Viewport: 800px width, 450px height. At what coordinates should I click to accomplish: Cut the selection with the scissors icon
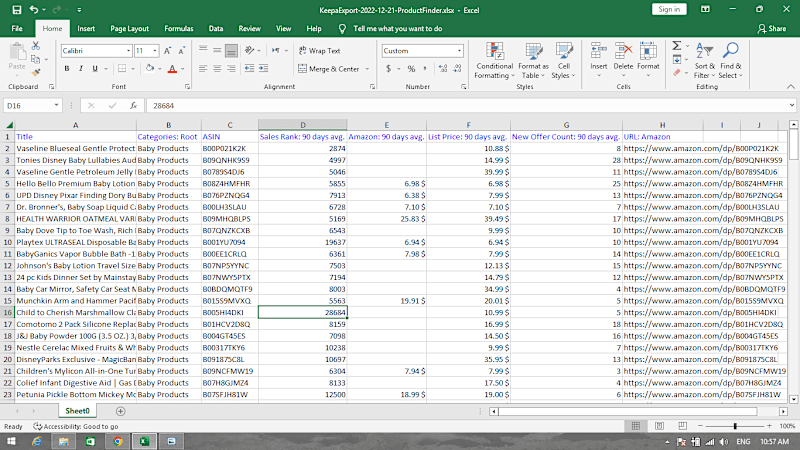(36, 46)
